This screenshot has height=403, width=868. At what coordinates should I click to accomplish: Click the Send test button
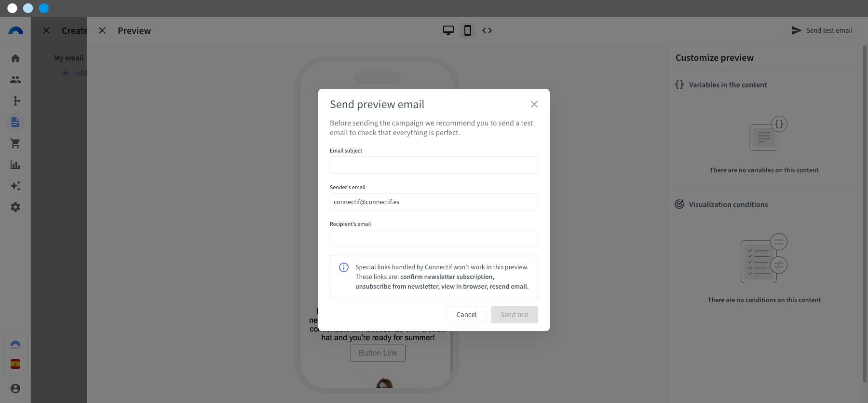click(x=515, y=315)
